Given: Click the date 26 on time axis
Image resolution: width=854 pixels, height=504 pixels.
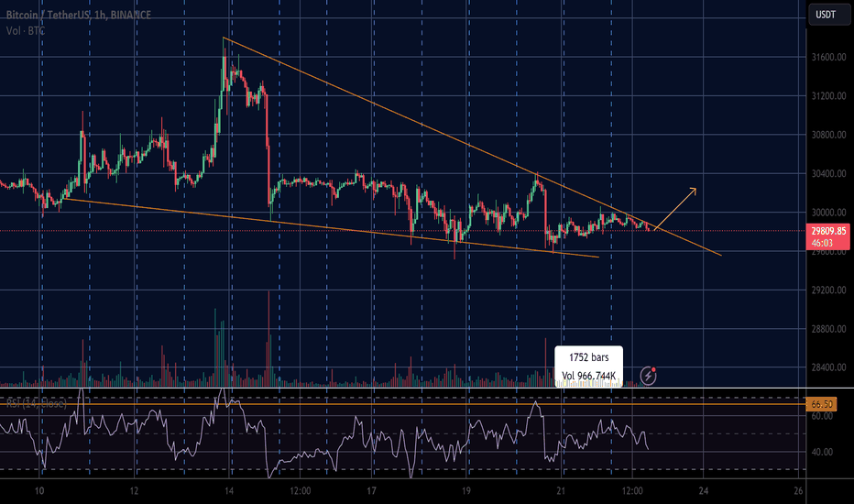Looking at the screenshot, I should [798, 491].
